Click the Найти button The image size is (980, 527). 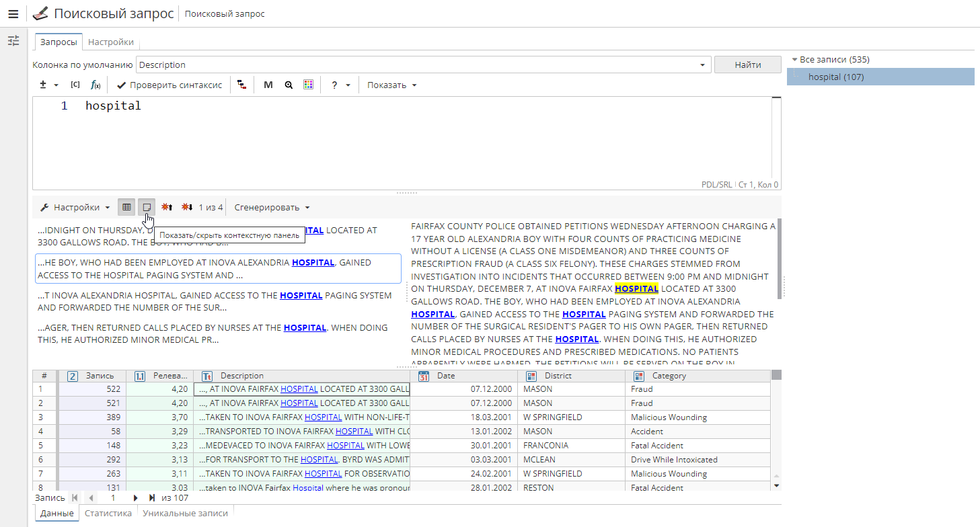click(748, 65)
